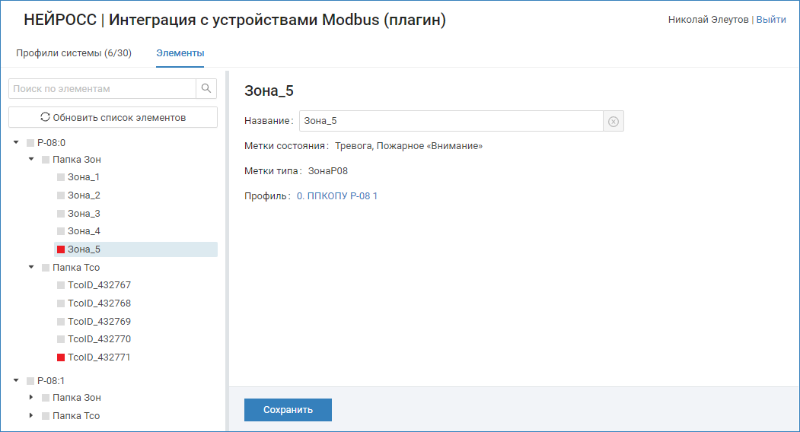Select Папка Тсо label under Р-08:1

pos(76,416)
